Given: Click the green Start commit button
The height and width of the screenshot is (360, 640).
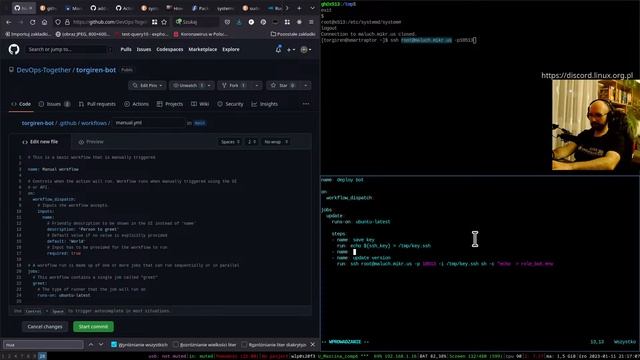Looking at the screenshot, I should [93, 327].
